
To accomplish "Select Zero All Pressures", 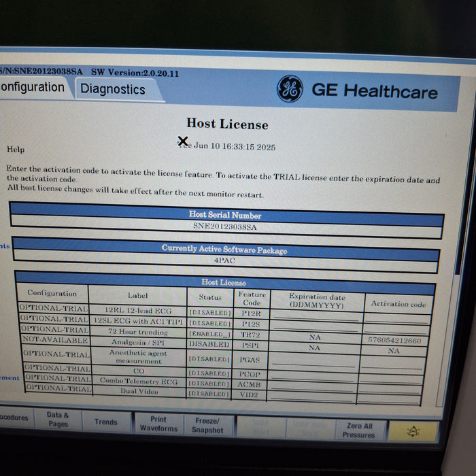I will (359, 430).
